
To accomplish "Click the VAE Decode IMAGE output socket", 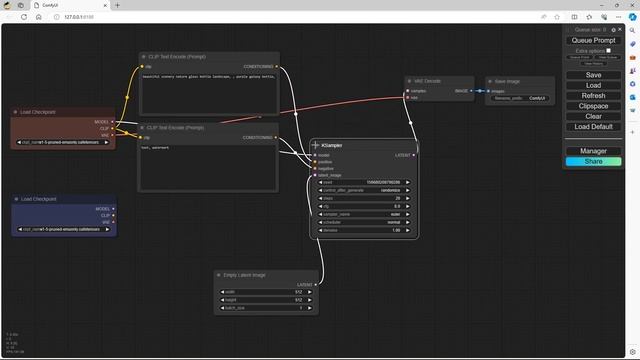I will tap(471, 91).
